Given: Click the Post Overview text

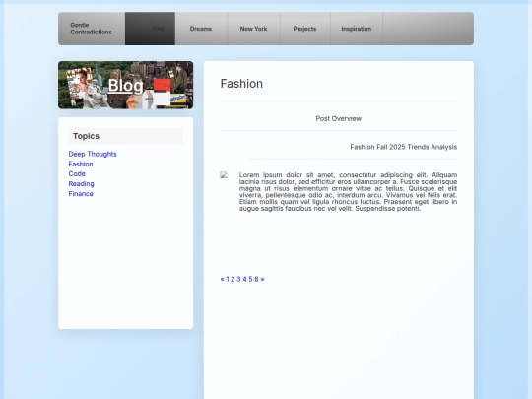Looking at the screenshot, I should [339, 119].
